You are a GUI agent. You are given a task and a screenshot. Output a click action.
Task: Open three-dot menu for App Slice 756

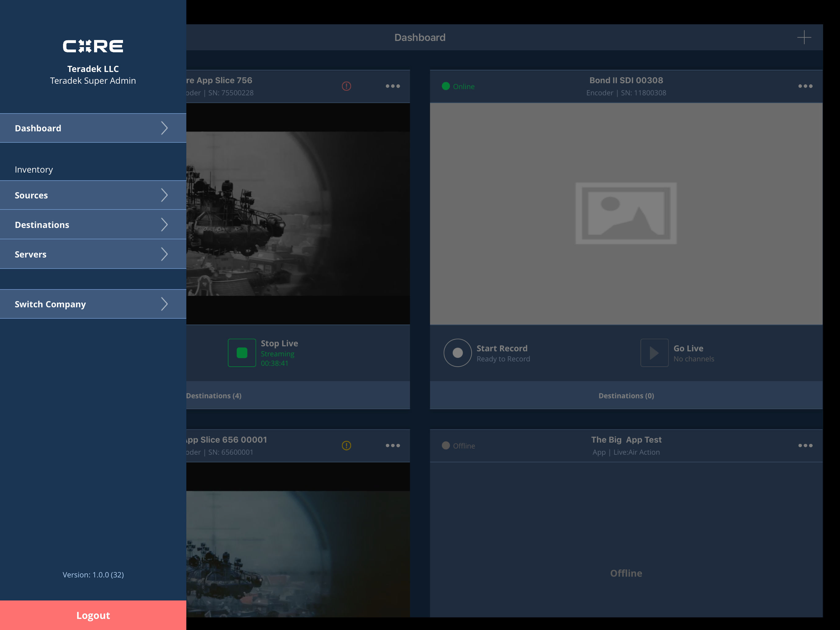pyautogui.click(x=392, y=86)
